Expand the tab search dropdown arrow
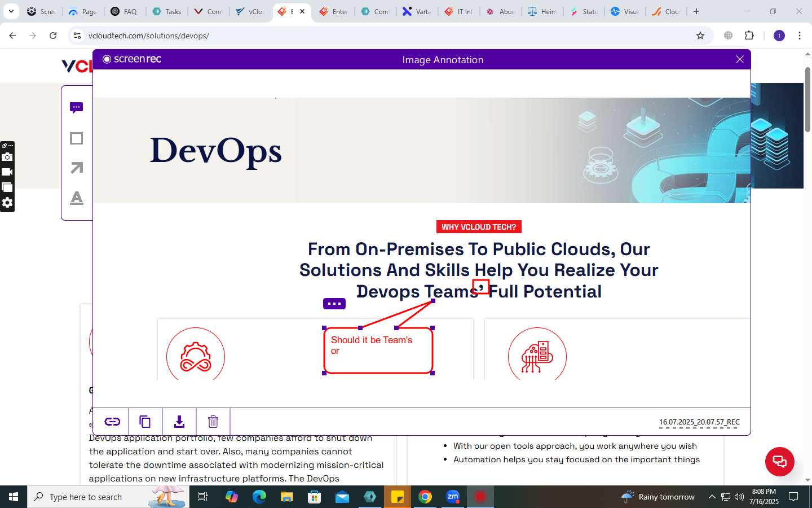The height and width of the screenshot is (508, 812). click(x=11, y=11)
